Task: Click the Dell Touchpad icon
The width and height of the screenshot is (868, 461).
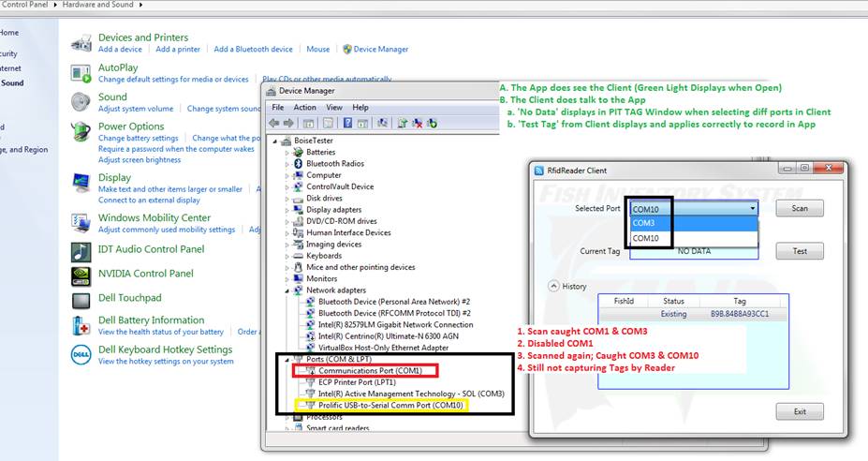Action: coord(81,299)
